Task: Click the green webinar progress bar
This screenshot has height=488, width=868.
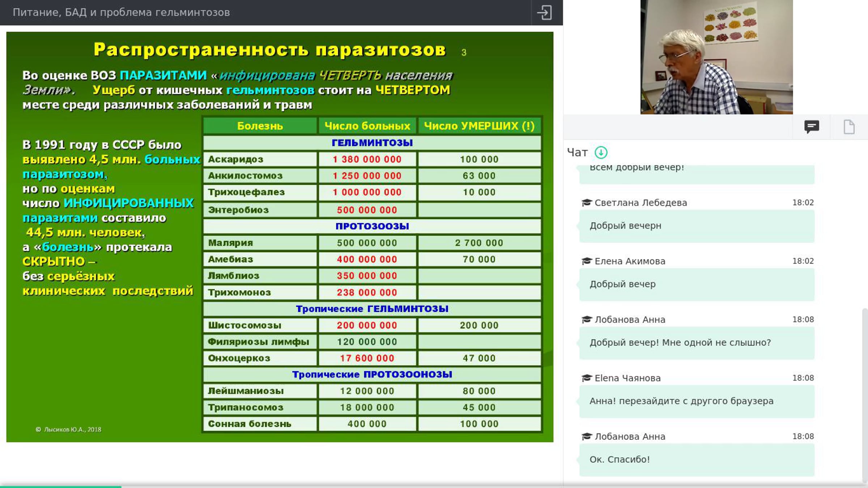Action: point(61,487)
